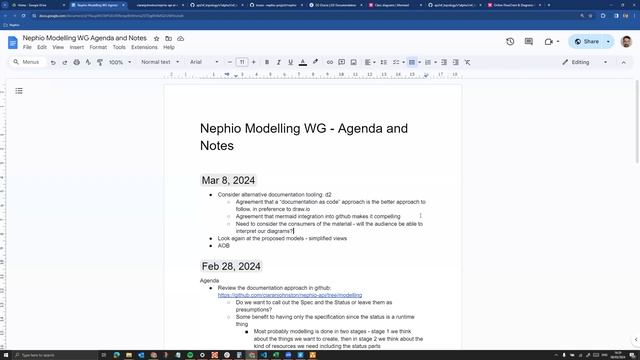Open text color picker
Image resolution: width=640 pixels, height=360 pixels.
302,62
